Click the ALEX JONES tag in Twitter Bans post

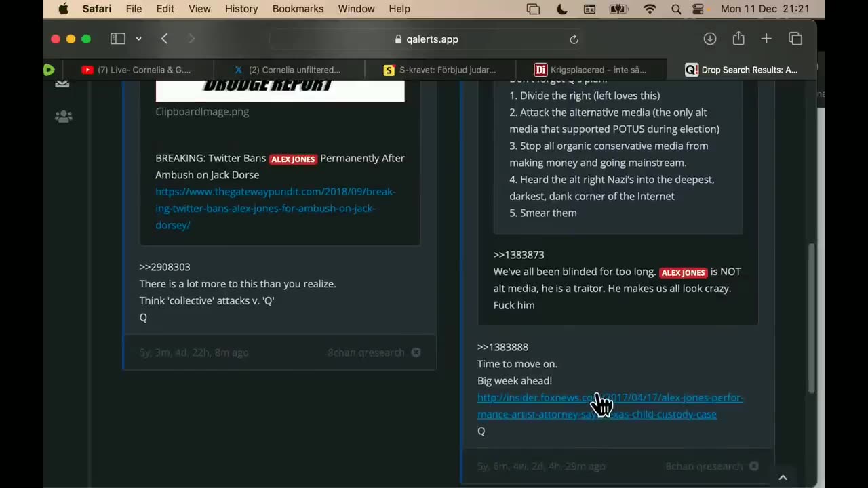(x=293, y=159)
